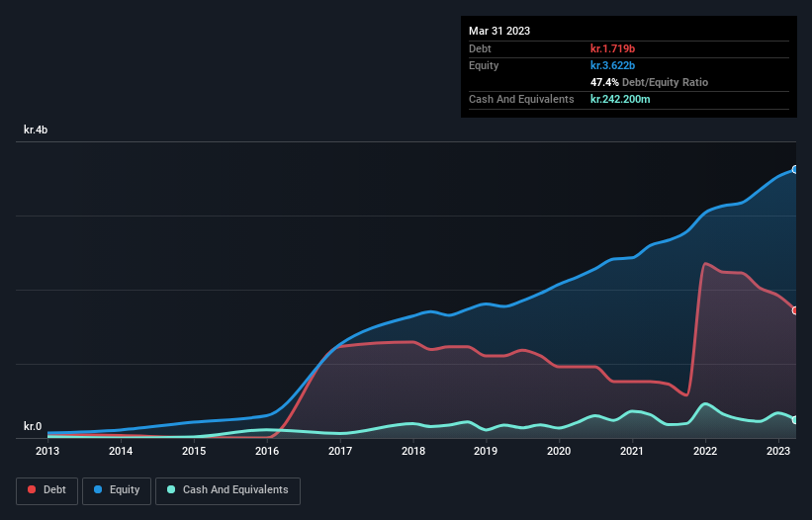Click the kr.1.719b debt value
The width and height of the screenshot is (812, 520).
[x=612, y=48]
